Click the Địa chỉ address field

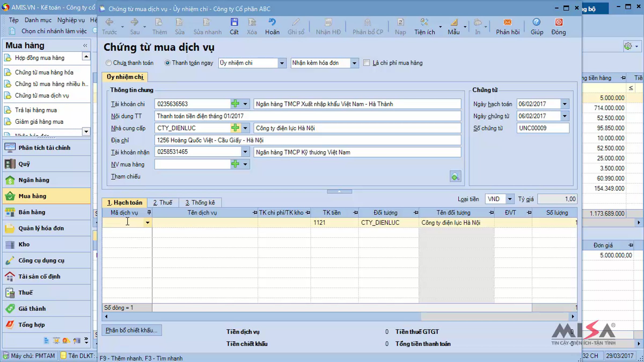(308, 140)
